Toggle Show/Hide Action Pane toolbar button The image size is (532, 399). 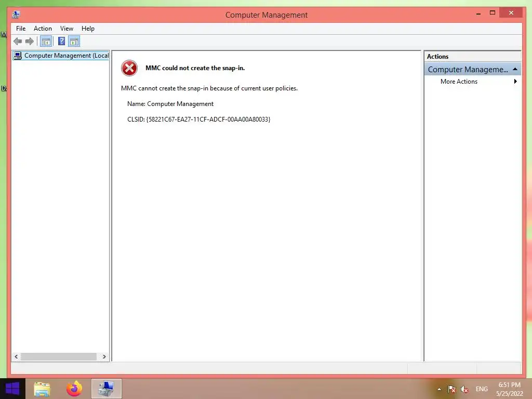click(x=74, y=42)
